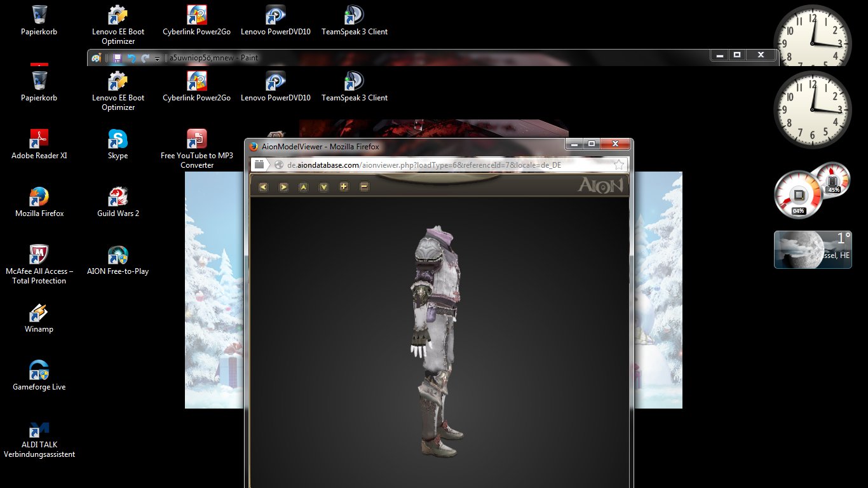This screenshot has width=868, height=488.
Task: Maximize the AionModelViewer Firefox window
Action: click(592, 144)
